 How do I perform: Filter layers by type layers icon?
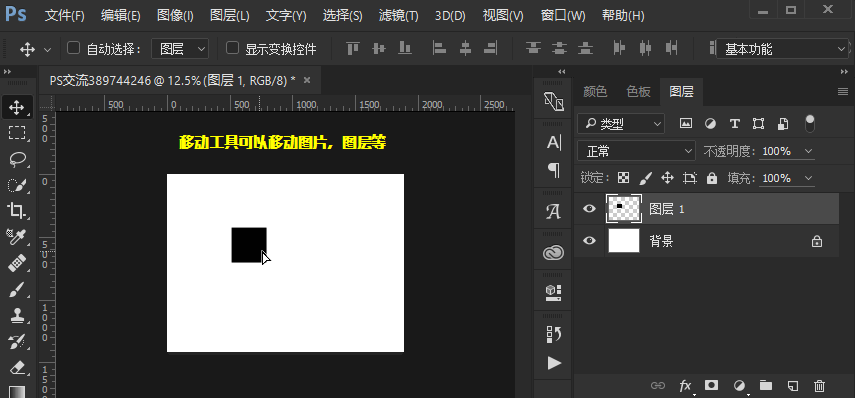pyautogui.click(x=734, y=123)
